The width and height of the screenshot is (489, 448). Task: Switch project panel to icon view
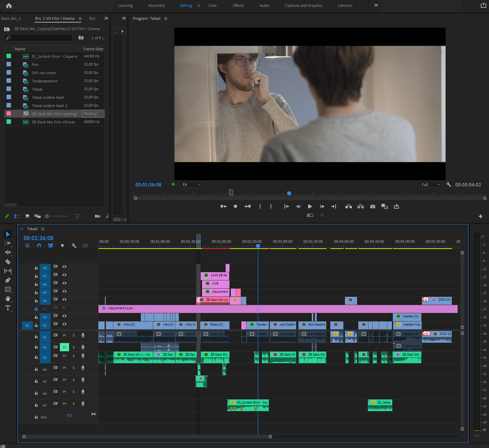27,216
